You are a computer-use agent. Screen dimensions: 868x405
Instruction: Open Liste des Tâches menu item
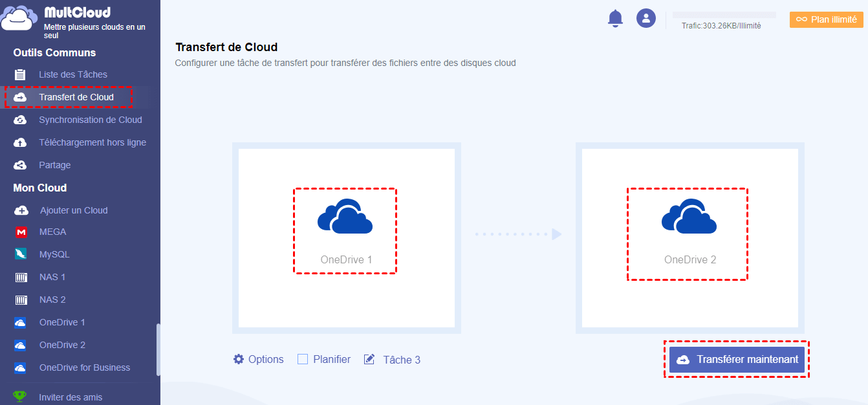tap(73, 74)
